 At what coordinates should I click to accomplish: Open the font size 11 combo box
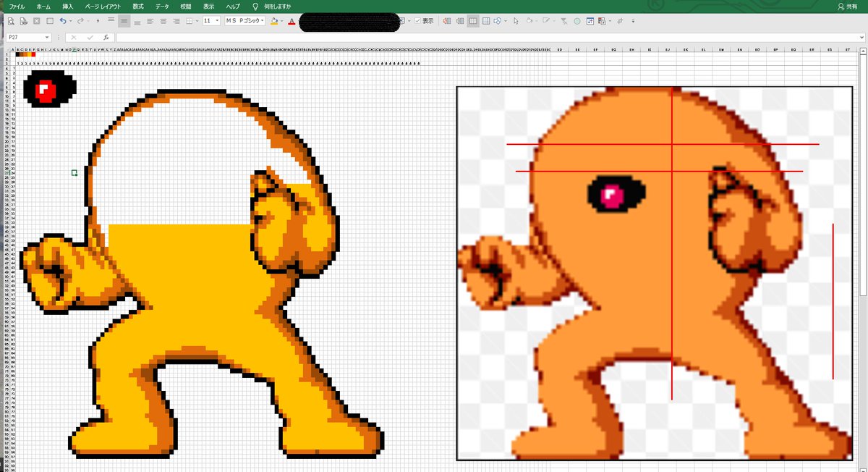point(211,21)
